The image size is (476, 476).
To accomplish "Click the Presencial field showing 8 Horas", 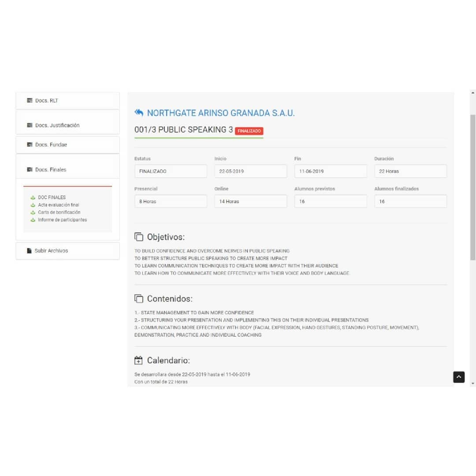I will click(x=171, y=201).
